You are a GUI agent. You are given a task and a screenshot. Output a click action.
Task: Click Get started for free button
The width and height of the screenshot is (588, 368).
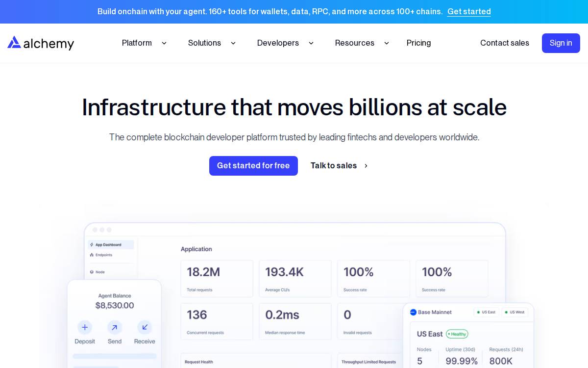tap(253, 166)
